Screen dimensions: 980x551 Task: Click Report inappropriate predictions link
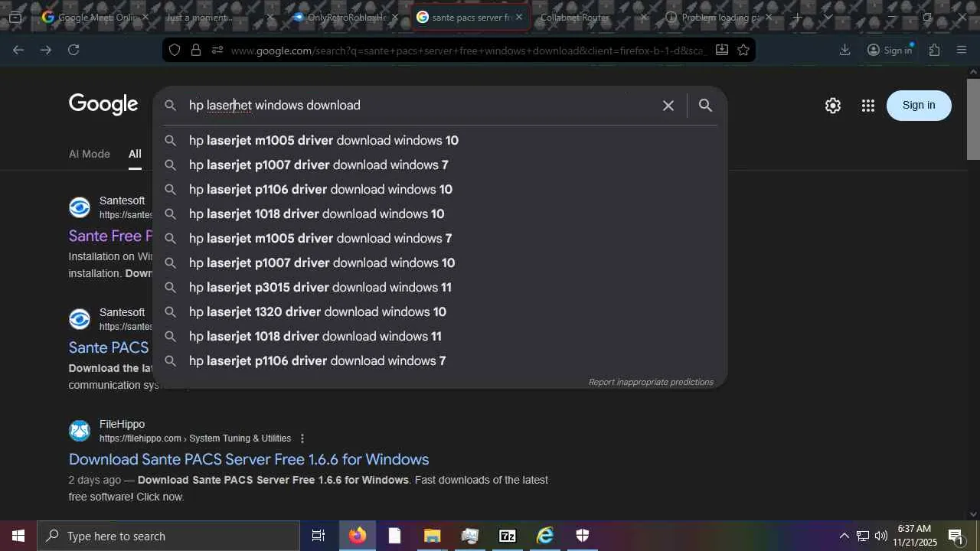pyautogui.click(x=651, y=382)
